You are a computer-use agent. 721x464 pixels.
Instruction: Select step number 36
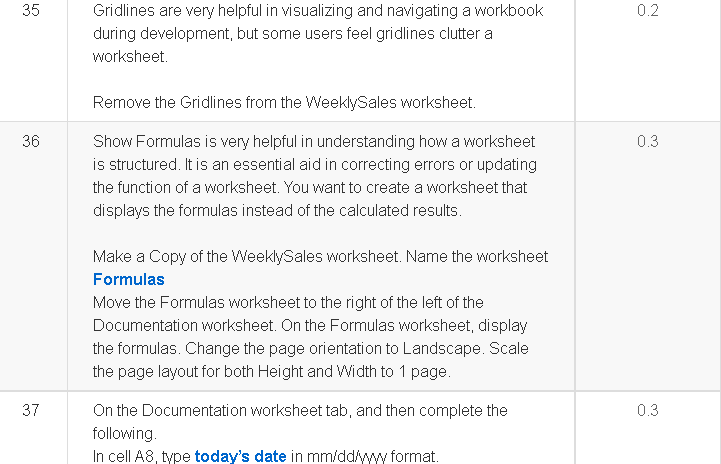(x=31, y=141)
